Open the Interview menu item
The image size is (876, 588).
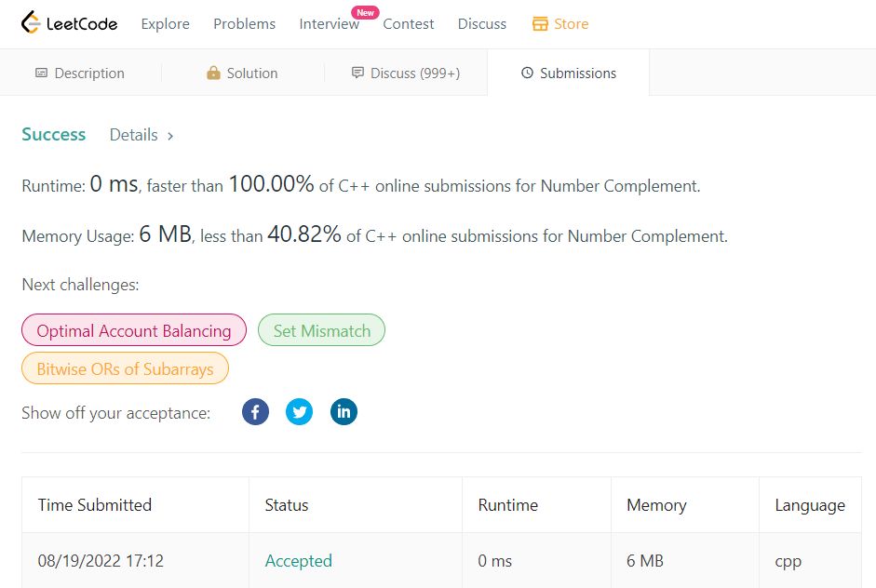(329, 24)
